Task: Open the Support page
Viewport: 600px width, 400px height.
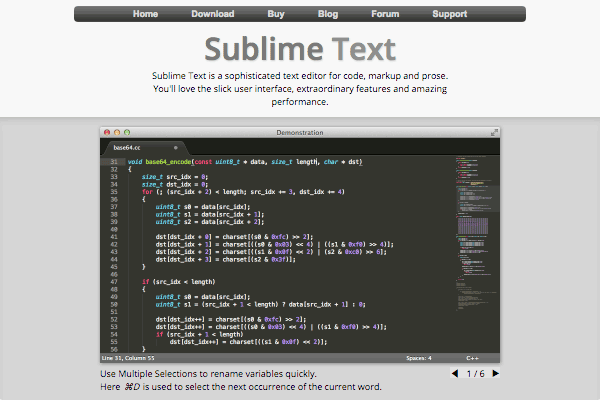Action: point(450,14)
